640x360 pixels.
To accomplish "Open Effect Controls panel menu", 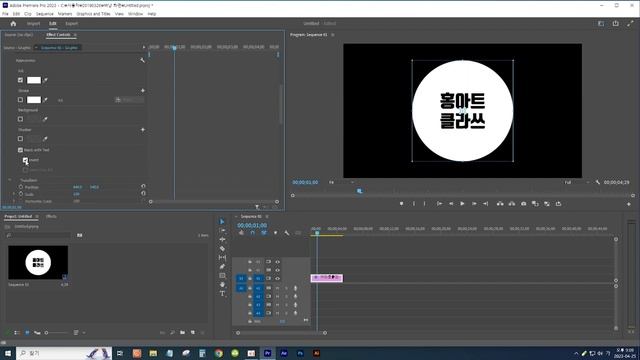I will pos(75,35).
